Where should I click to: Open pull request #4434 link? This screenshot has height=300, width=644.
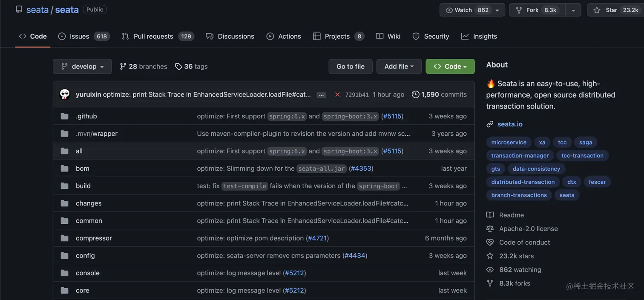pyautogui.click(x=355, y=256)
